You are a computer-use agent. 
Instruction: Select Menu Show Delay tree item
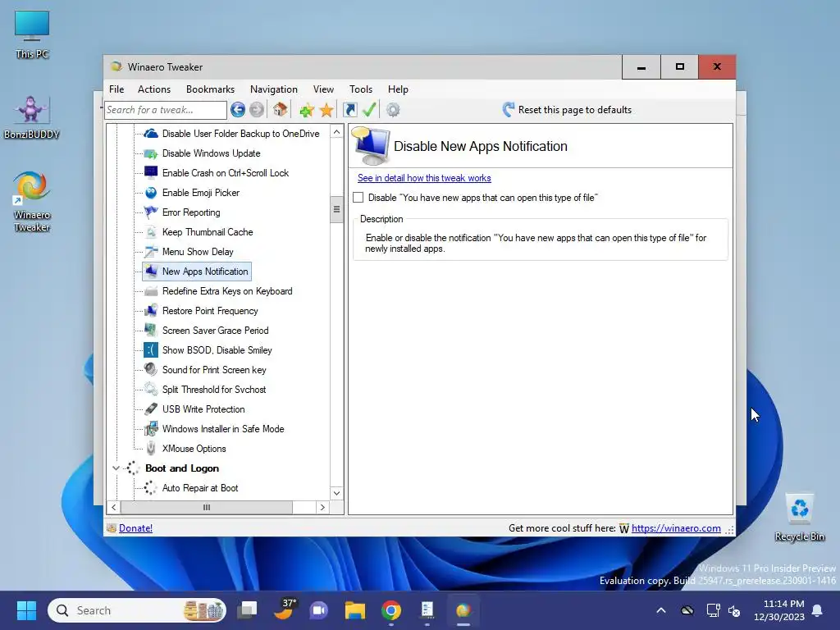[x=198, y=252]
